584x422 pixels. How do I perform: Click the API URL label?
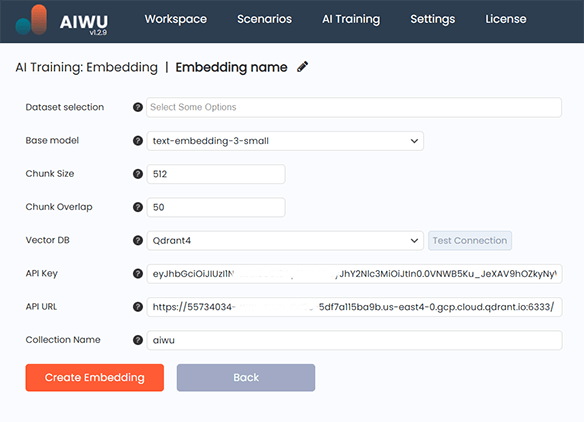(x=41, y=307)
